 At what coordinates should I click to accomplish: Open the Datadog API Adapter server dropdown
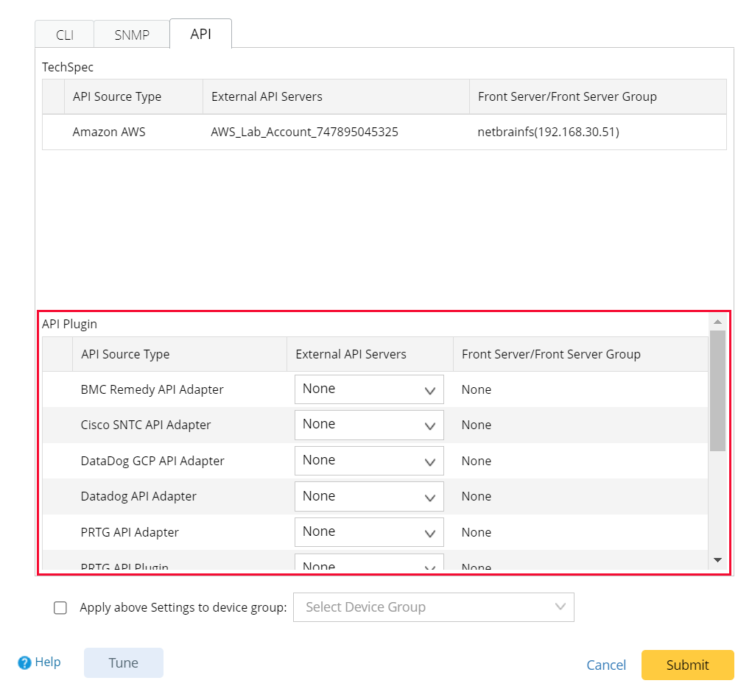[368, 496]
